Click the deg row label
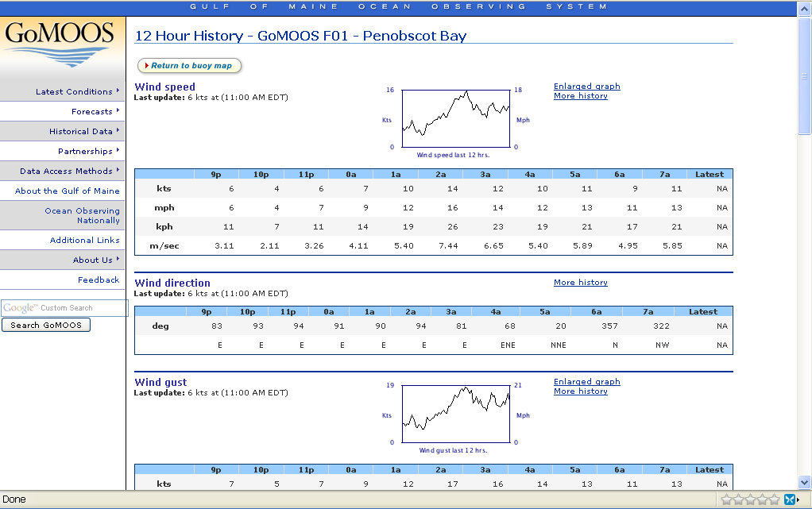 160,326
